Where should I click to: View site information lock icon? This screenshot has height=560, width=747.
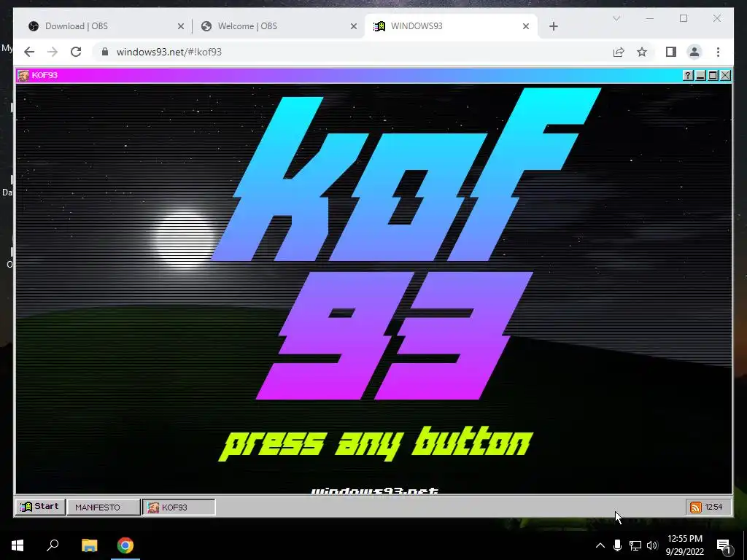[105, 52]
